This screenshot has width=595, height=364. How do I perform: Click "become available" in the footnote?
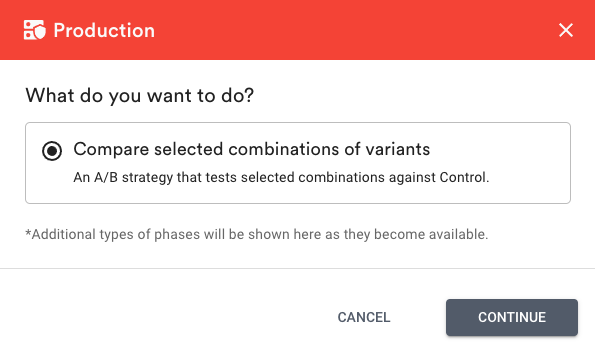(x=431, y=234)
